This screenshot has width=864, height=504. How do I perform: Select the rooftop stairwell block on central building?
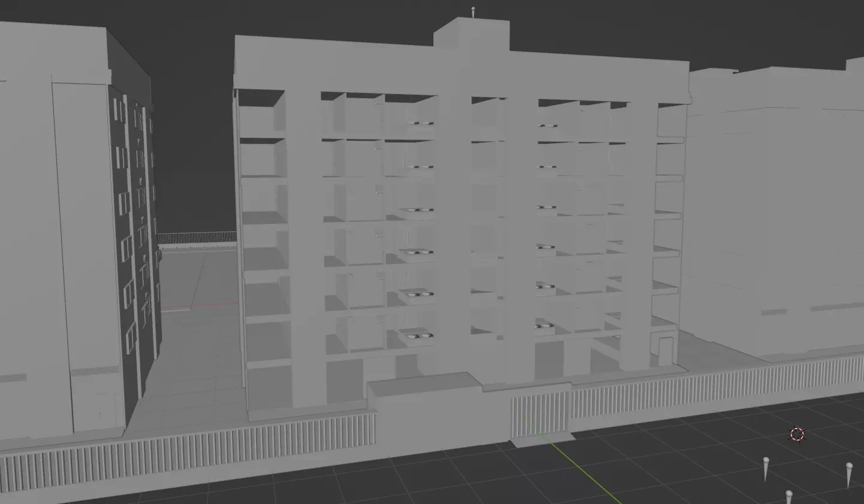[472, 35]
